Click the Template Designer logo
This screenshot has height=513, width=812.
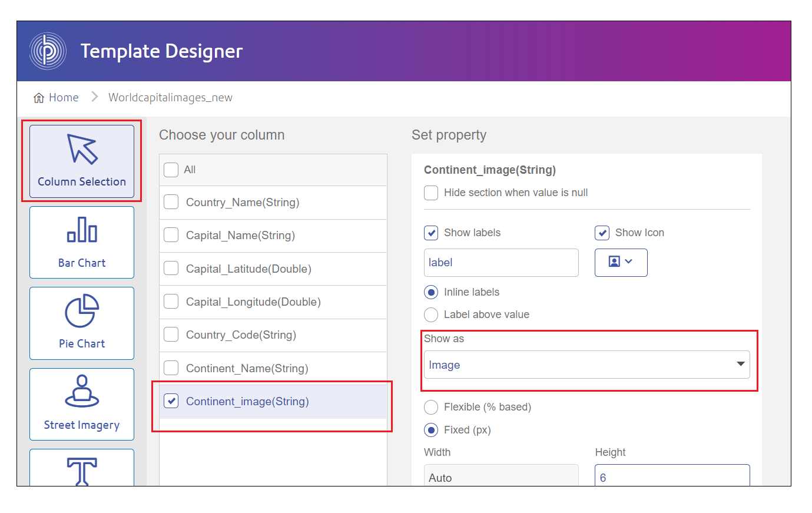coord(48,51)
